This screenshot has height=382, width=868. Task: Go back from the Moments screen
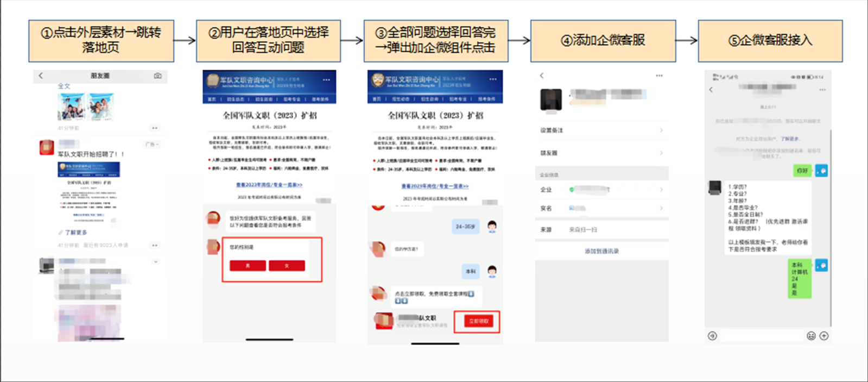click(x=41, y=76)
